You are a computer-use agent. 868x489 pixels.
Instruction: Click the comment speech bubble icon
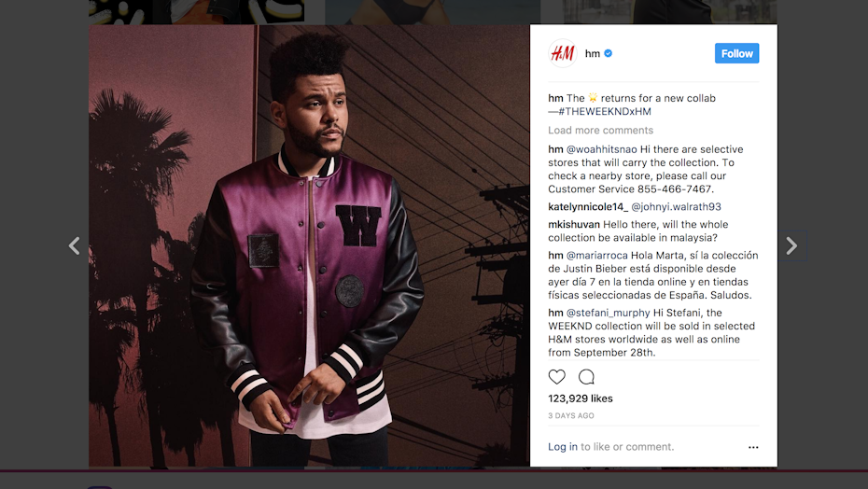click(586, 377)
